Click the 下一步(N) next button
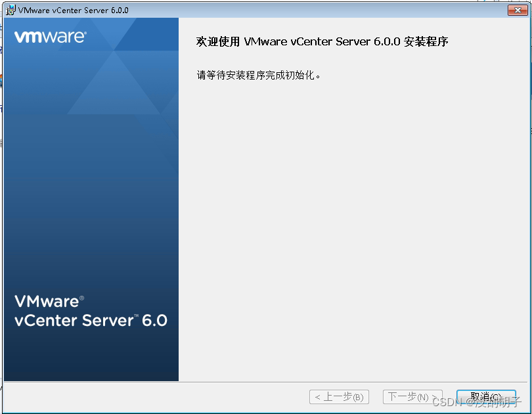 pyautogui.click(x=412, y=397)
